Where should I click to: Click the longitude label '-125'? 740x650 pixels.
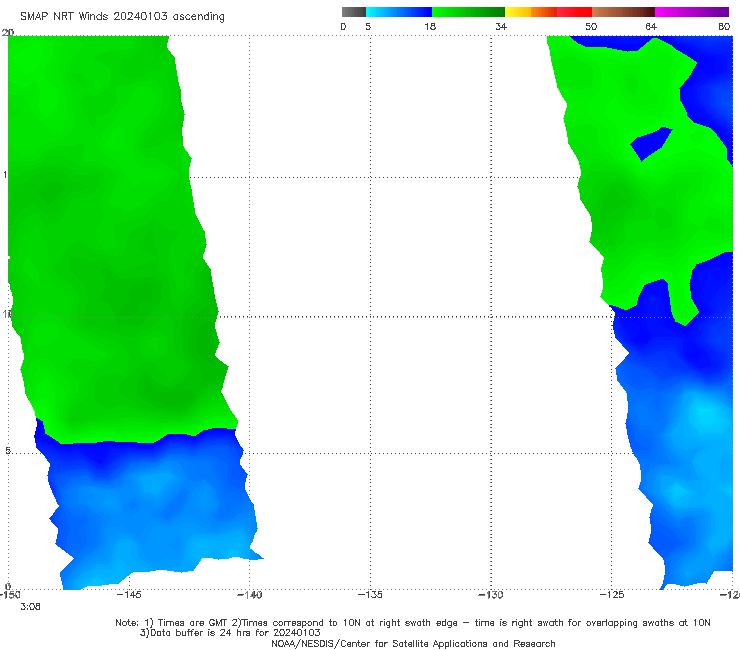(612, 595)
